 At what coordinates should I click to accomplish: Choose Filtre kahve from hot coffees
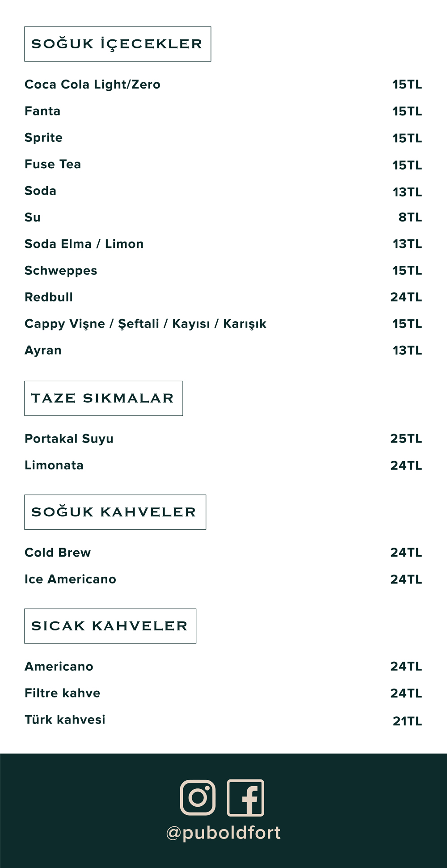point(62,693)
